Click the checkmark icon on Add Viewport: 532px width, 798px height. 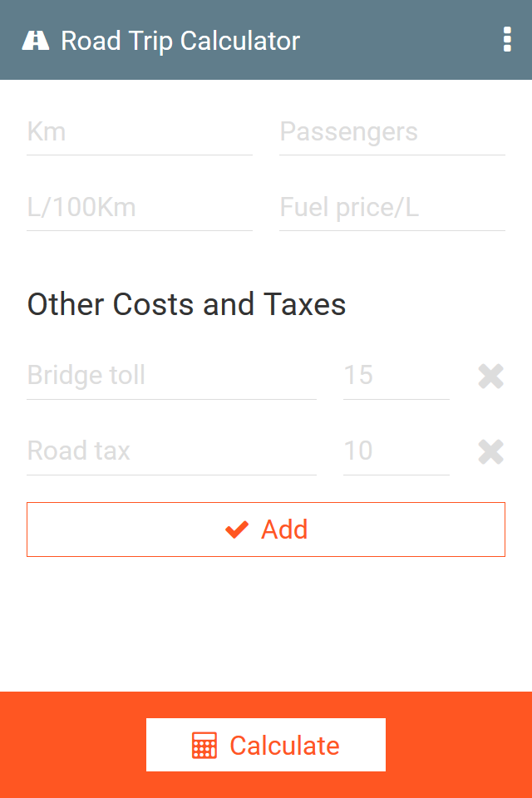237,530
